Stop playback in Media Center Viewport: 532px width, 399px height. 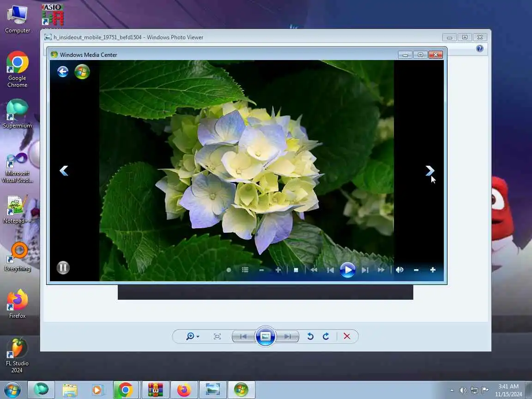tap(296, 270)
